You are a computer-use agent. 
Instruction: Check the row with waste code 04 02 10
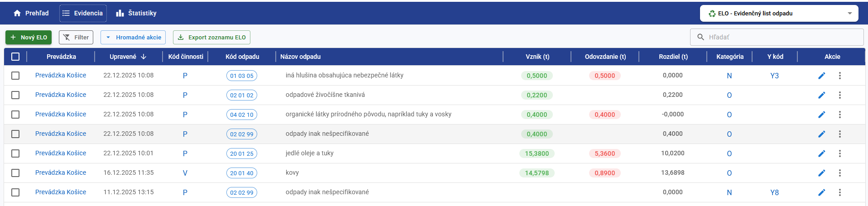click(15, 115)
